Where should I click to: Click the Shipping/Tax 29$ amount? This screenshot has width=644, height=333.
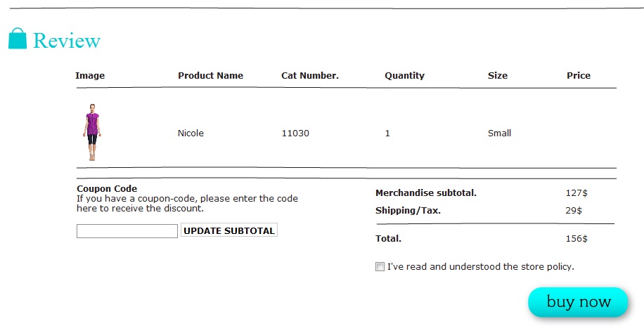tap(574, 211)
